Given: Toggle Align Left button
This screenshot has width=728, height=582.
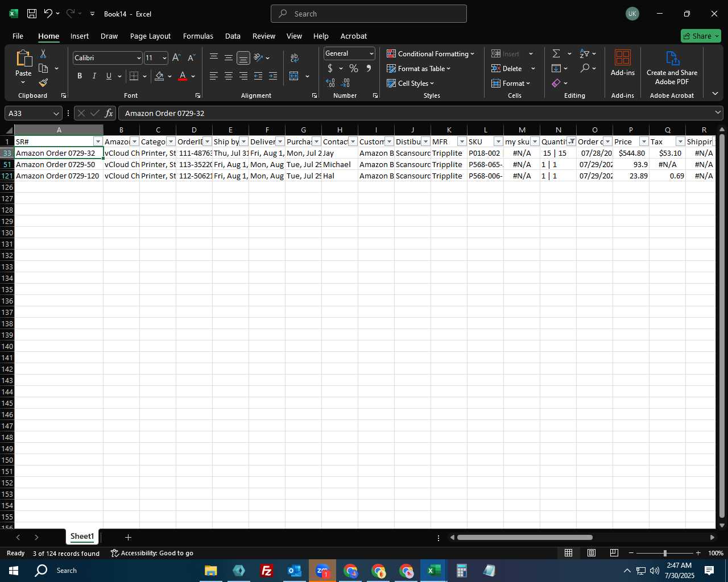Looking at the screenshot, I should 214,76.
